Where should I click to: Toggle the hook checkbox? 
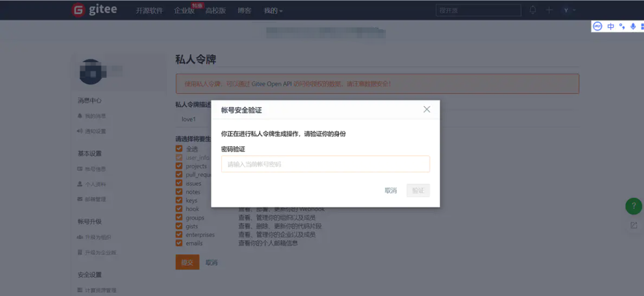click(x=179, y=209)
